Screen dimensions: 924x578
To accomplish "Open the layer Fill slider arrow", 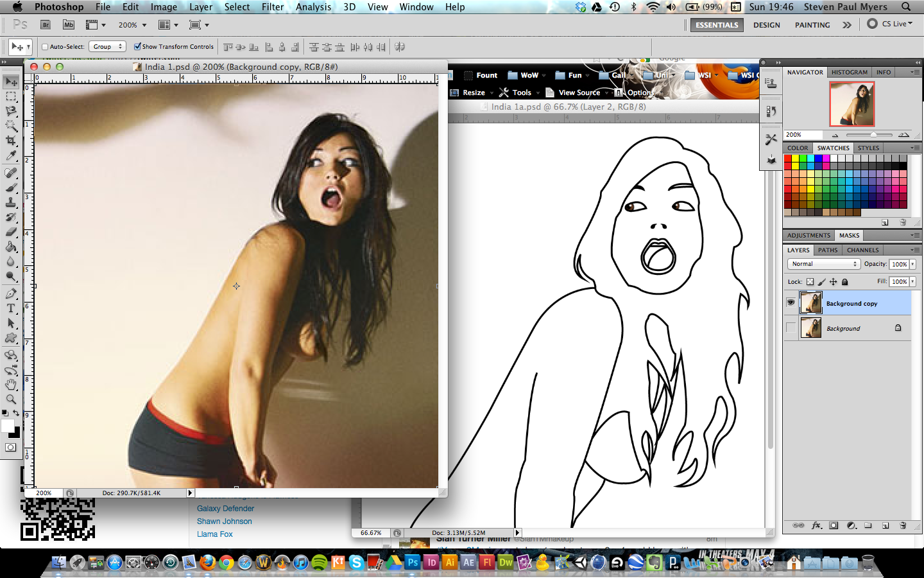I will pyautogui.click(x=912, y=281).
